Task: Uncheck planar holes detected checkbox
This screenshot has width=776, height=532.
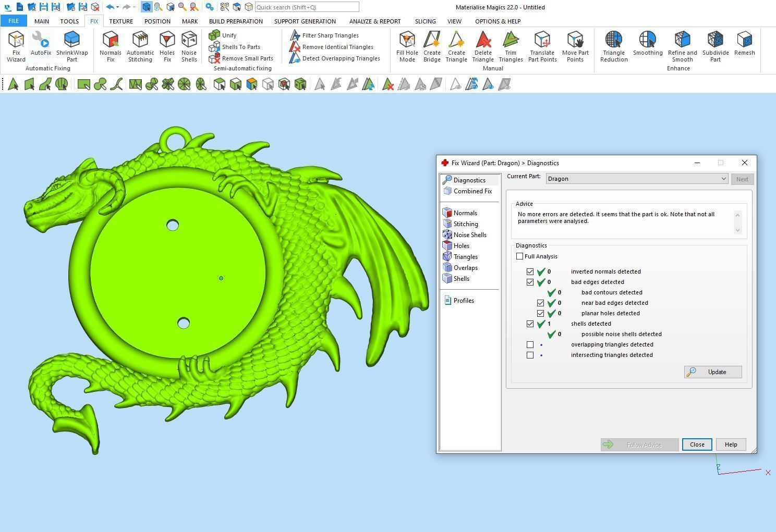Action: click(540, 313)
